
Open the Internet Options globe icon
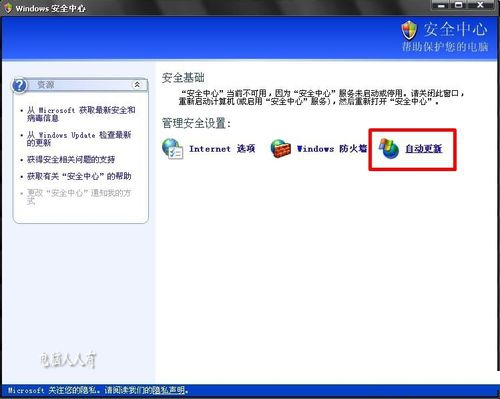click(x=172, y=149)
